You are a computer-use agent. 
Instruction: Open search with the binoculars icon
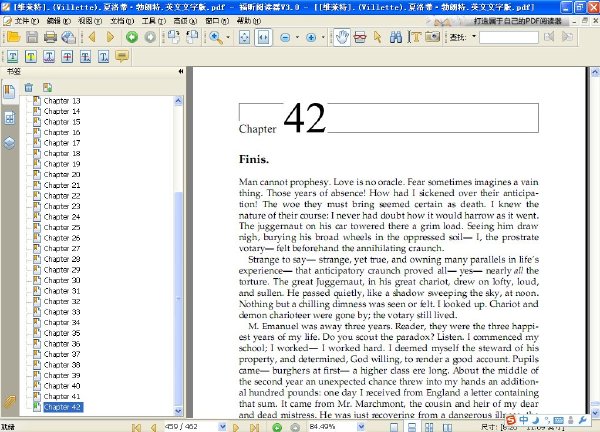pos(396,37)
